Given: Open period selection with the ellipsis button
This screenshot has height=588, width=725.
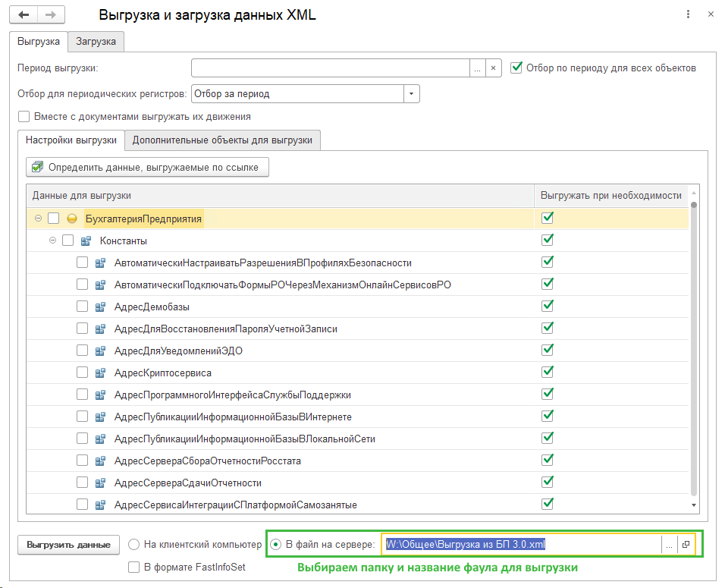Looking at the screenshot, I should click(478, 68).
